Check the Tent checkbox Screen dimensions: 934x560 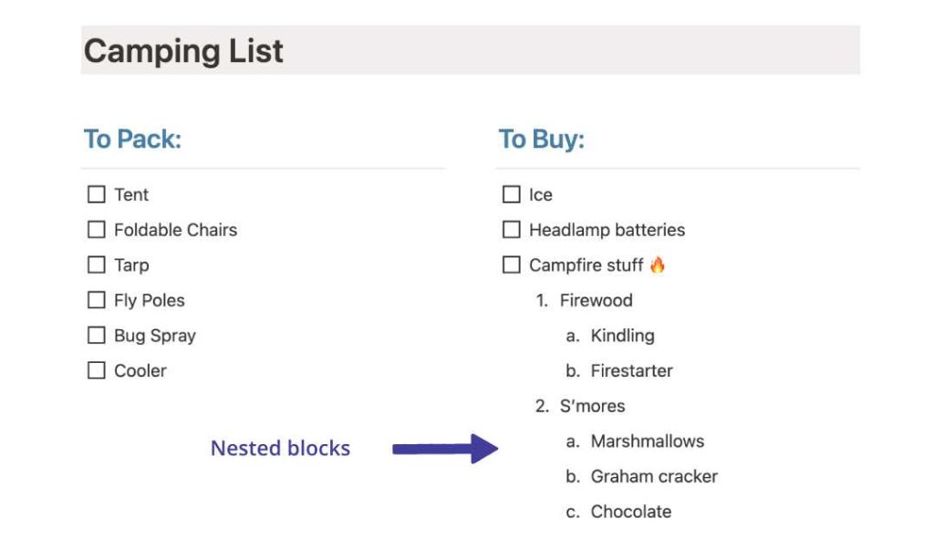click(x=97, y=193)
